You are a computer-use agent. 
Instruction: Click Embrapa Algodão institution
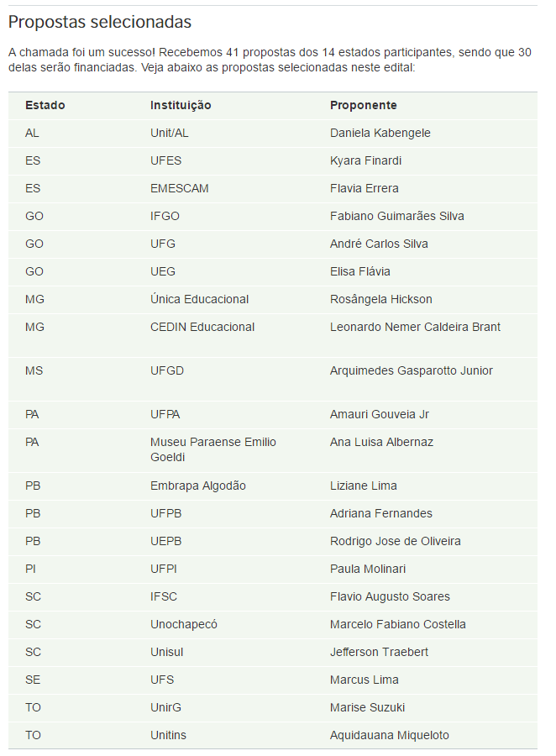coord(197,486)
